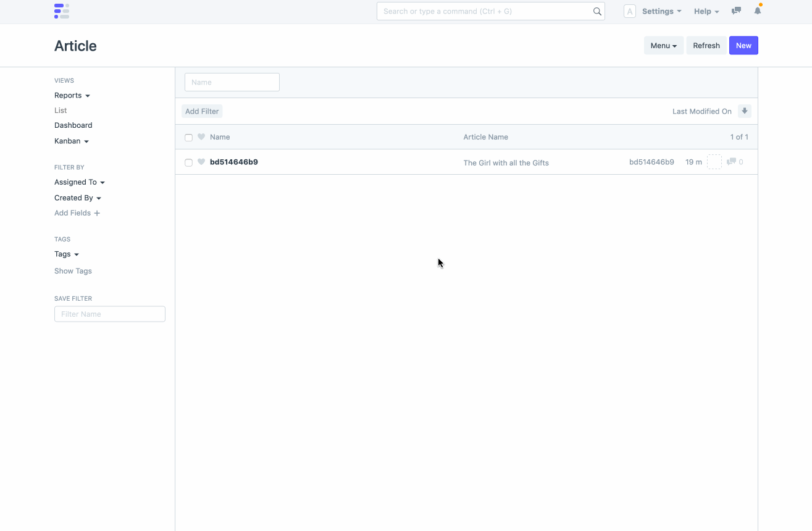Click the heart icon in list header
This screenshot has width=812, height=531.
(x=201, y=137)
